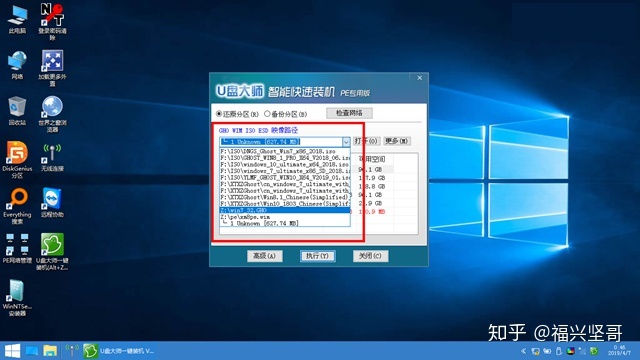Select highlighted Z:\win7_32.GHO entry
This screenshot has height=360, width=640.
click(x=285, y=210)
